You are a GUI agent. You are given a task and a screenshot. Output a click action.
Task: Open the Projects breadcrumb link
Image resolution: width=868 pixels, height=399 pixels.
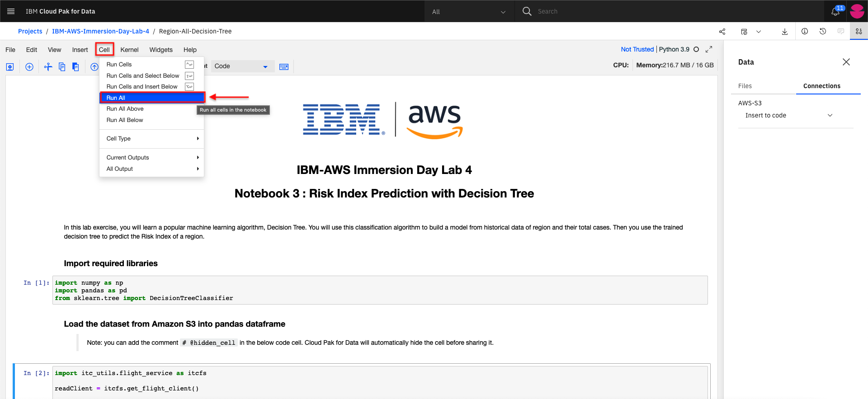click(30, 31)
